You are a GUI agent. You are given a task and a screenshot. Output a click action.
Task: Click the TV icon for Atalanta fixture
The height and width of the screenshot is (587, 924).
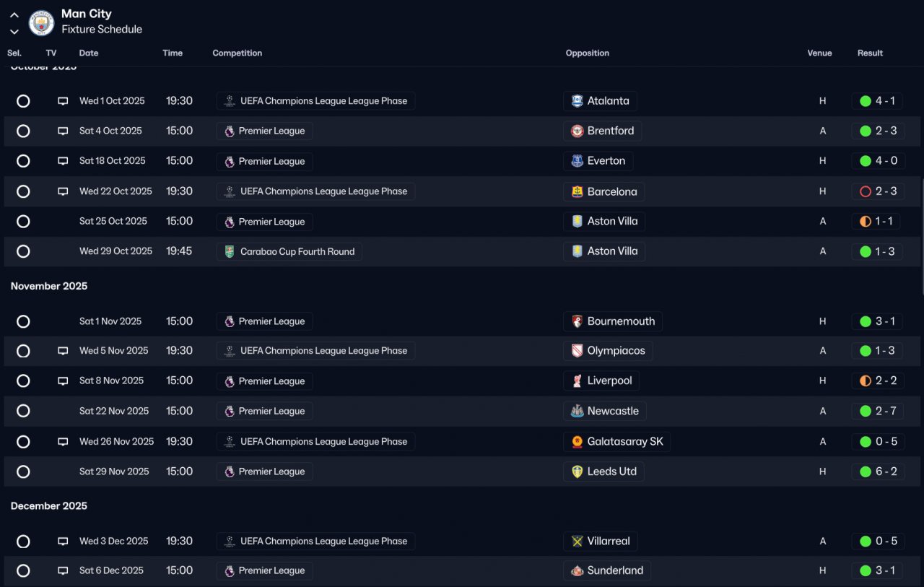coord(63,101)
